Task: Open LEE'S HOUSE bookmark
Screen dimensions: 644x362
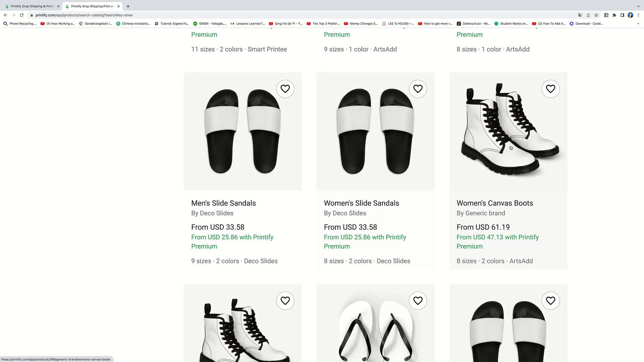Action: 398,23
